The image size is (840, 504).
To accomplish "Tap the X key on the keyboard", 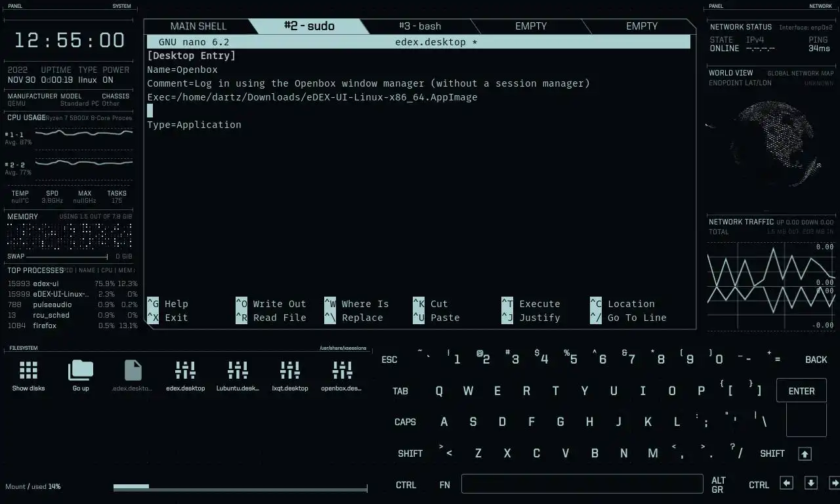I will point(507,453).
